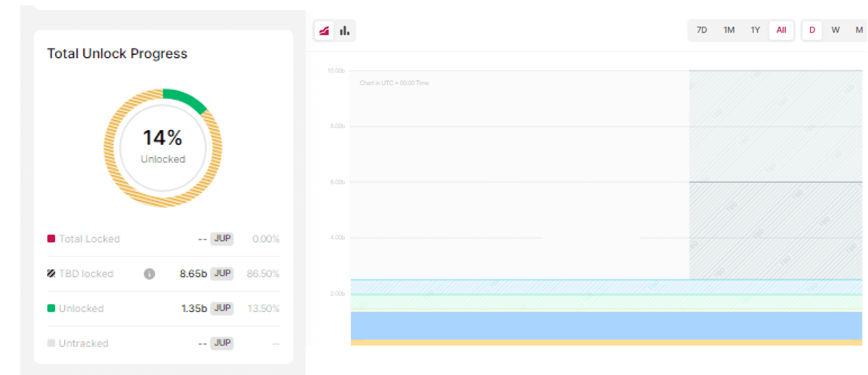Click the green unlocked donut segment
This screenshot has width=868, height=375.
click(x=185, y=99)
